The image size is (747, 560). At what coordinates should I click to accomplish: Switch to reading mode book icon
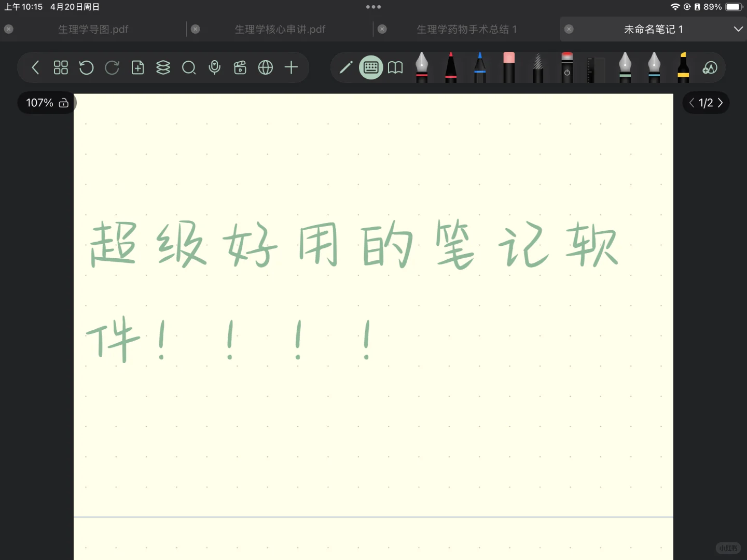pos(395,67)
